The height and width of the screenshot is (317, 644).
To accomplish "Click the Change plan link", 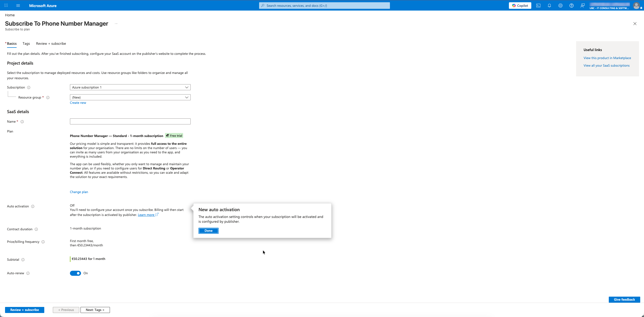I will point(79,192).
